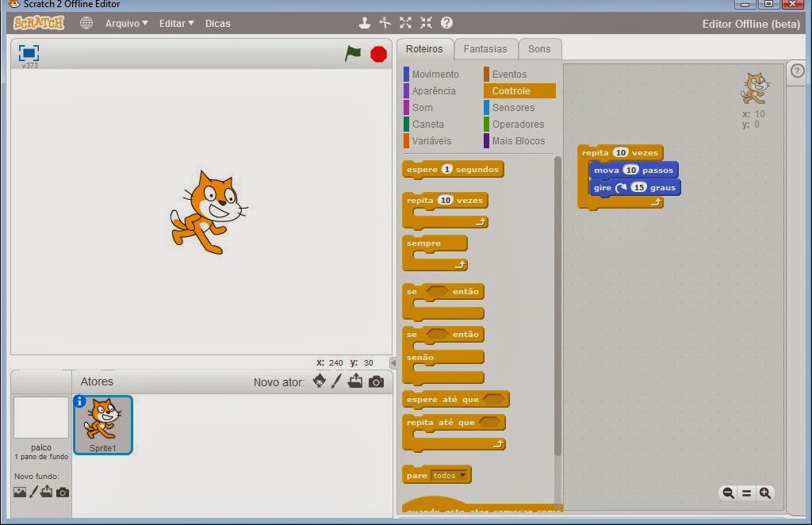Select the Delete scissors tool

[385, 23]
